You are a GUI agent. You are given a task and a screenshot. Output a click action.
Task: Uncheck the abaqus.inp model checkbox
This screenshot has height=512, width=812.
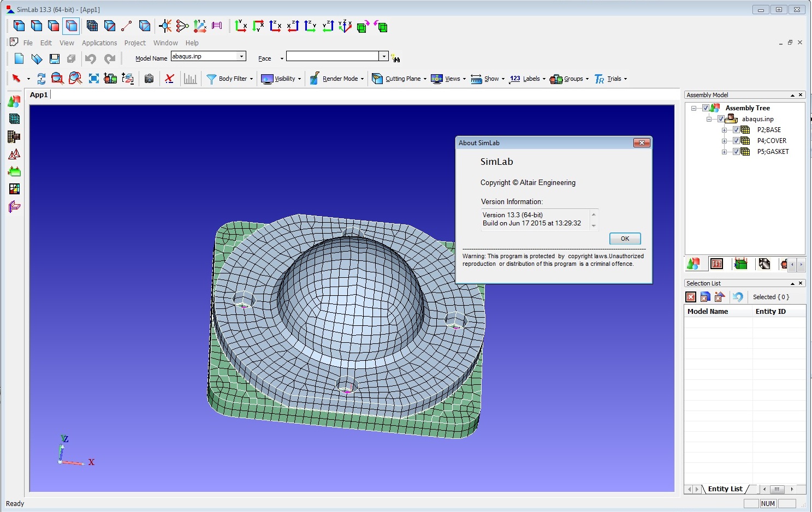tap(721, 119)
